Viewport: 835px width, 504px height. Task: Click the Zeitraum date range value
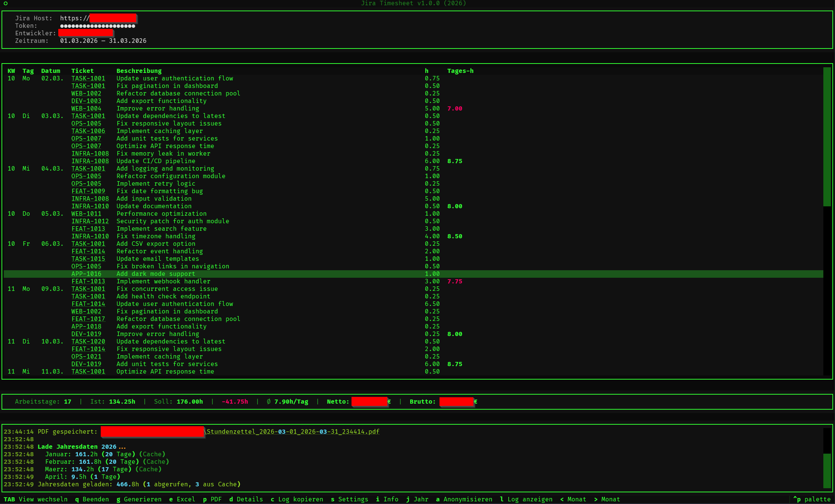coord(103,41)
